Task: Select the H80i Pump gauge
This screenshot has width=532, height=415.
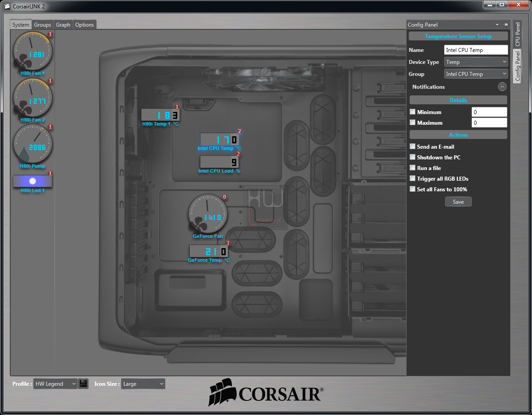Action: [32, 144]
